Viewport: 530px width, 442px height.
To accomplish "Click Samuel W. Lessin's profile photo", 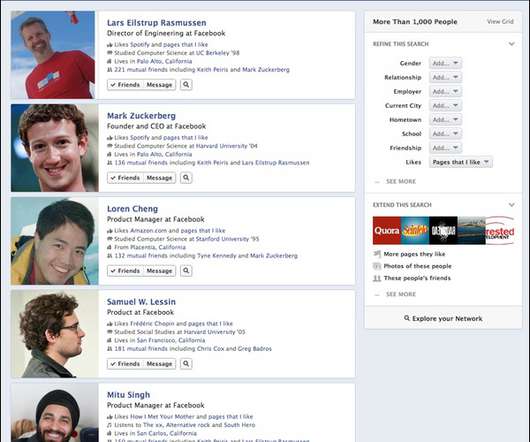I will click(55, 334).
